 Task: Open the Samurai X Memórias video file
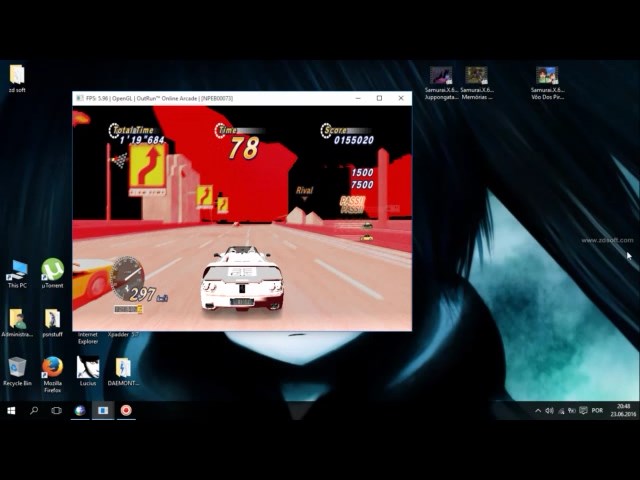(x=476, y=76)
